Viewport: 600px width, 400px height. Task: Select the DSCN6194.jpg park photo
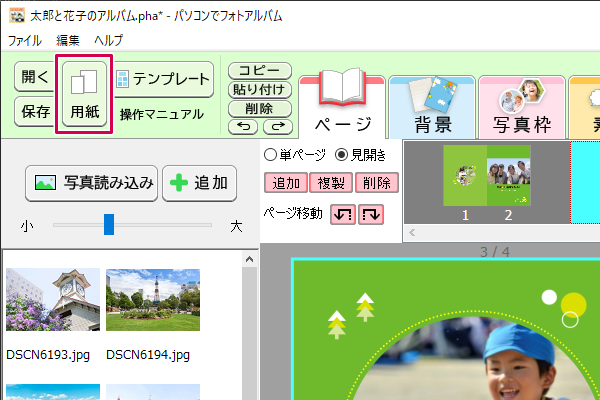click(153, 299)
